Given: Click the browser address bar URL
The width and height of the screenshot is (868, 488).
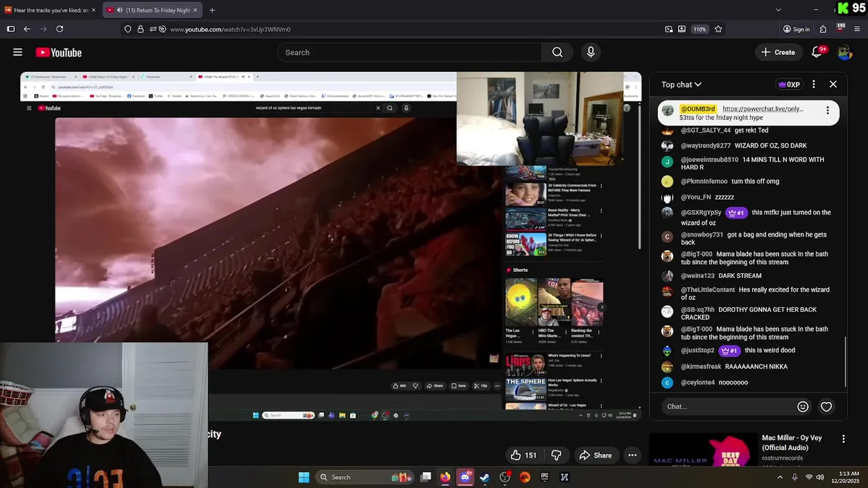Looking at the screenshot, I should (231, 29).
